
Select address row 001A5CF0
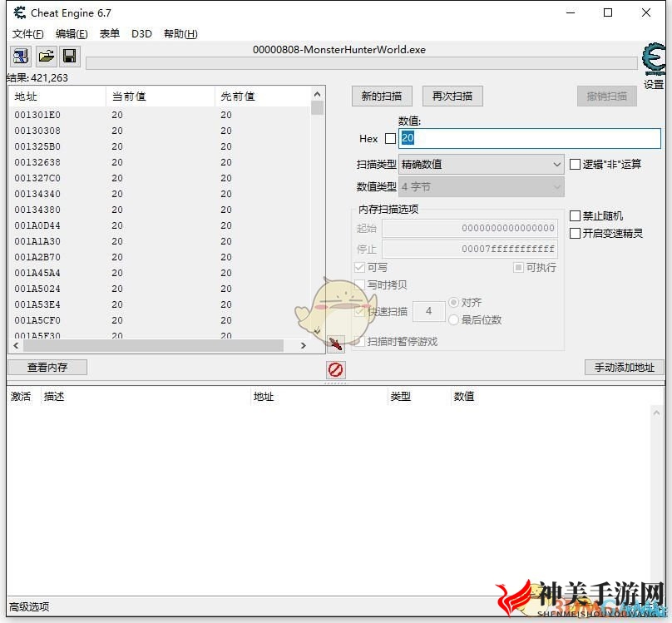[x=160, y=320]
